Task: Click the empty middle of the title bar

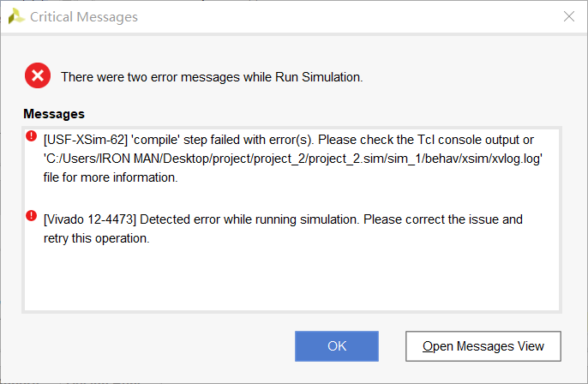Action: pos(343,17)
